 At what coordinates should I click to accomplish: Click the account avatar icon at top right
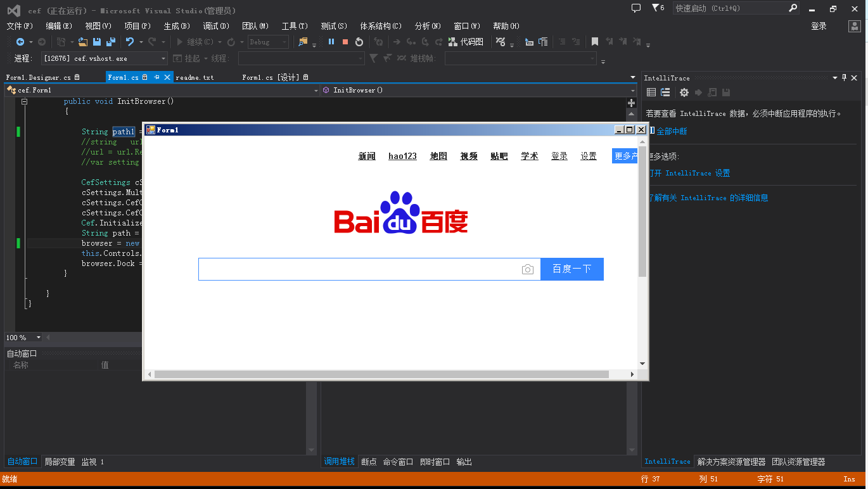[x=856, y=26]
